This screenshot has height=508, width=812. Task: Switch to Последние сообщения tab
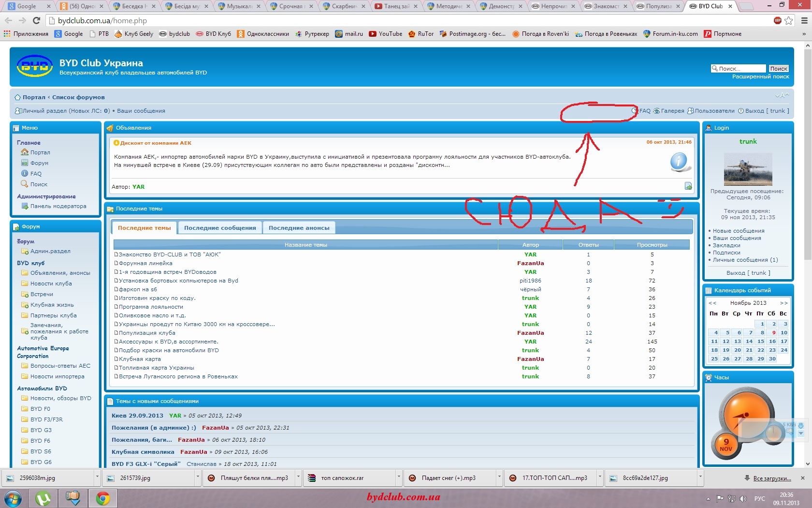pyautogui.click(x=220, y=228)
